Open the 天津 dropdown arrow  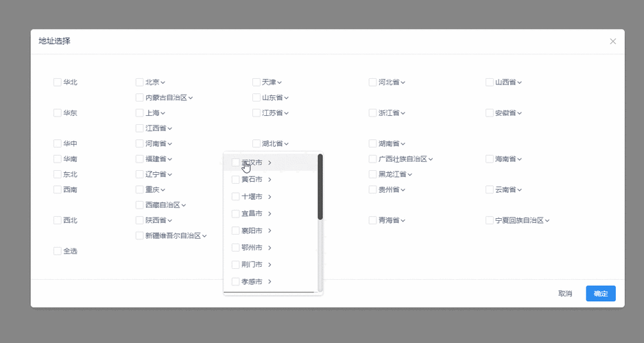click(279, 82)
